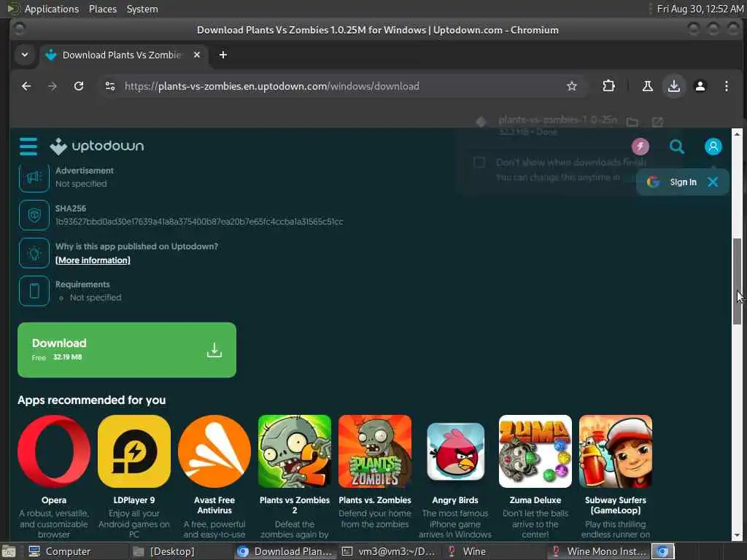Open a new browser tab

coord(223,55)
